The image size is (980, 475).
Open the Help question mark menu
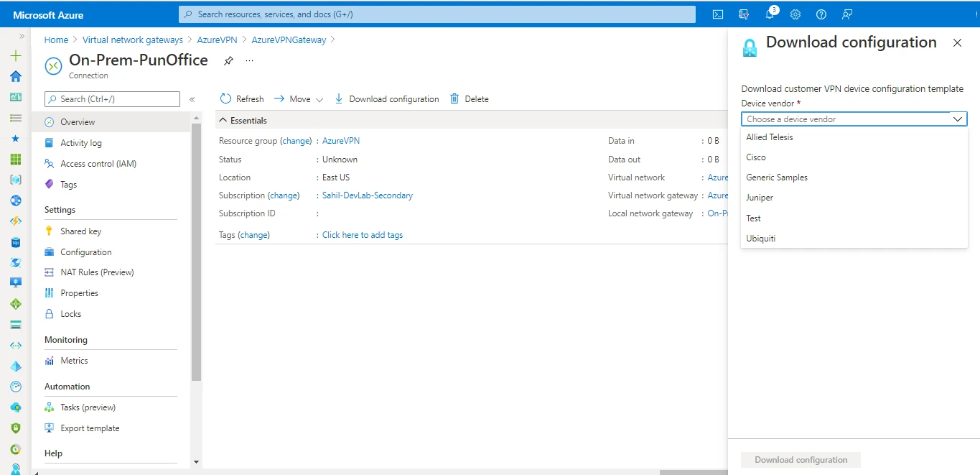[x=820, y=14]
